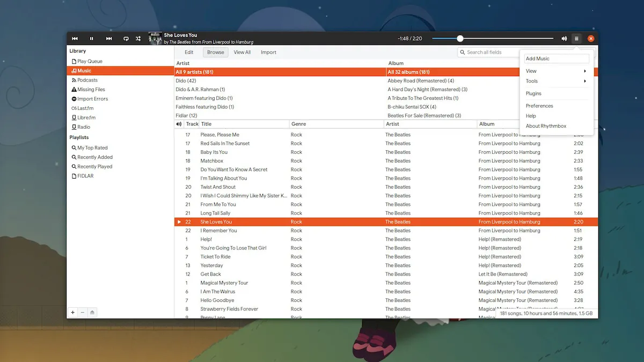Viewport: 644px width, 362px height.
Task: Select Eminem featuring Dido (1)
Action: pos(280,98)
